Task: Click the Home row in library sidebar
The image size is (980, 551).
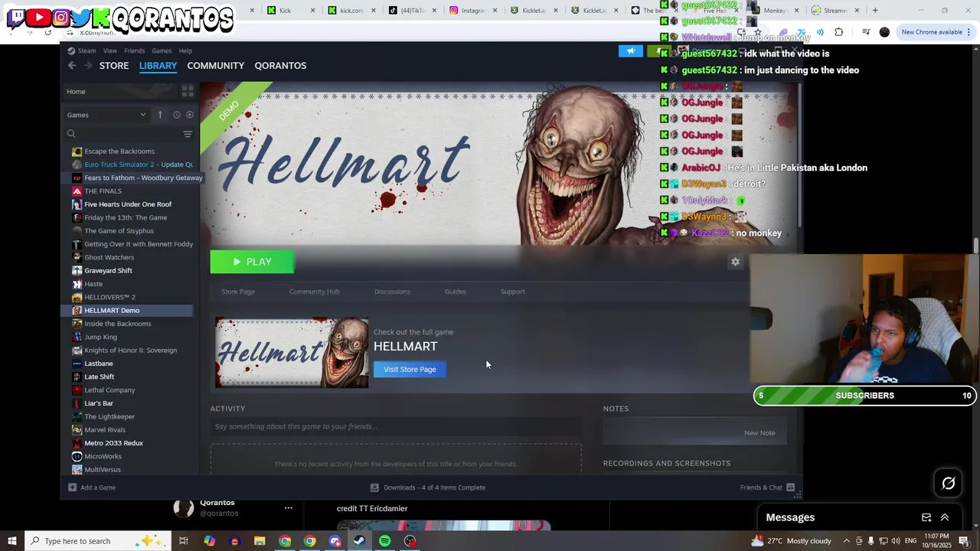Action: pos(121,92)
